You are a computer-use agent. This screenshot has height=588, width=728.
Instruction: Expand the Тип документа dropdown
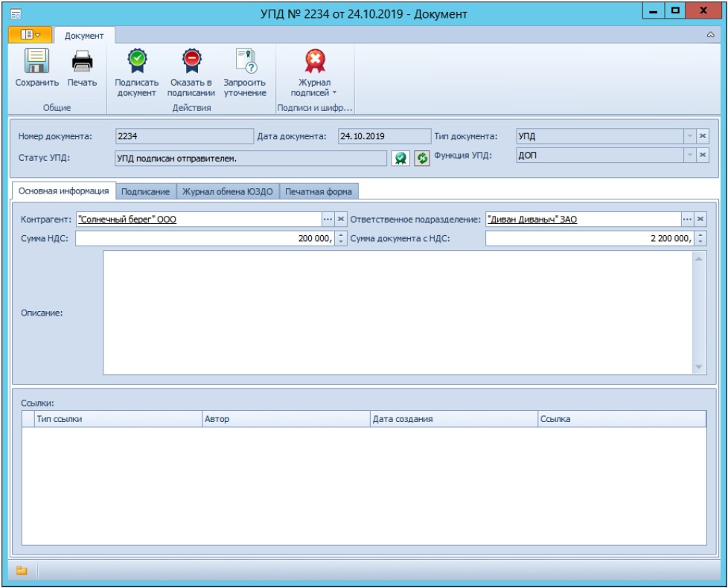[x=690, y=136]
